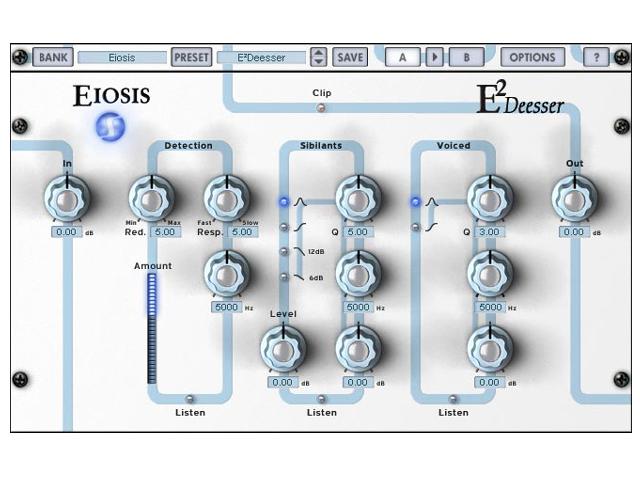Click the Voiced Q knob
This screenshot has width=640, height=480.
pyautogui.click(x=490, y=199)
